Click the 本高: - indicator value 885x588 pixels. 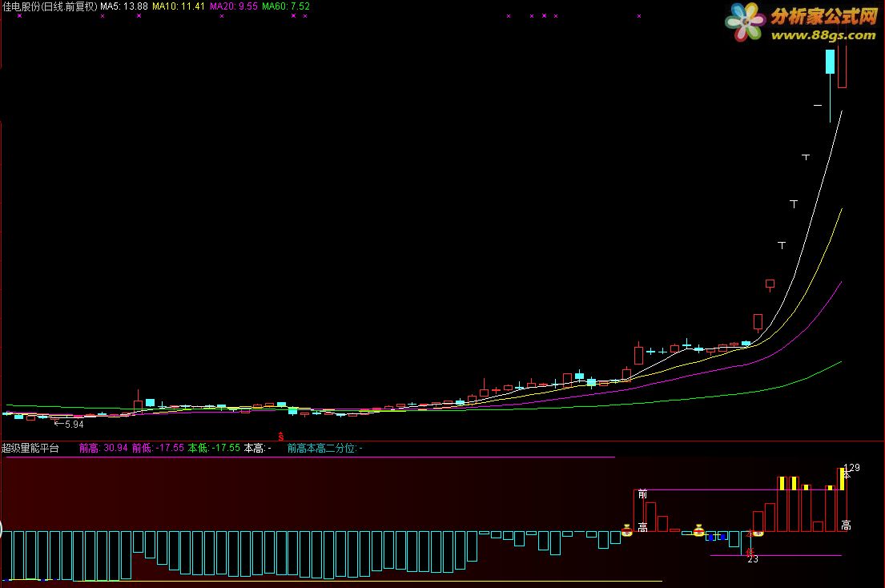click(257, 448)
